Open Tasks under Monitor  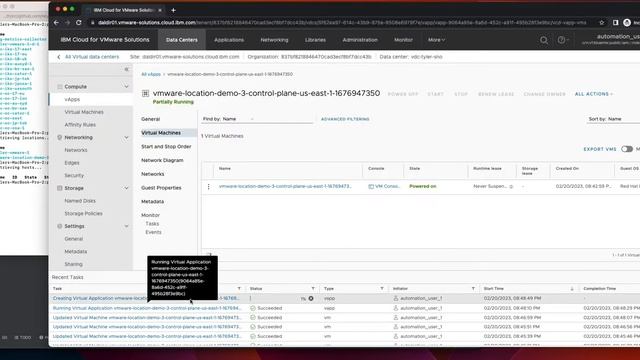[x=152, y=224]
